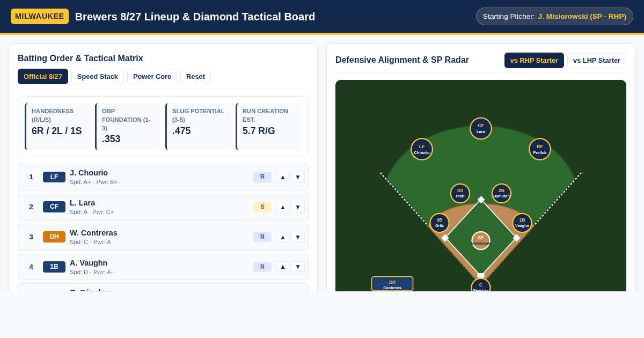Open the Run Creation Est. 5.7 R/G card
644x338 pixels.
(x=268, y=127)
